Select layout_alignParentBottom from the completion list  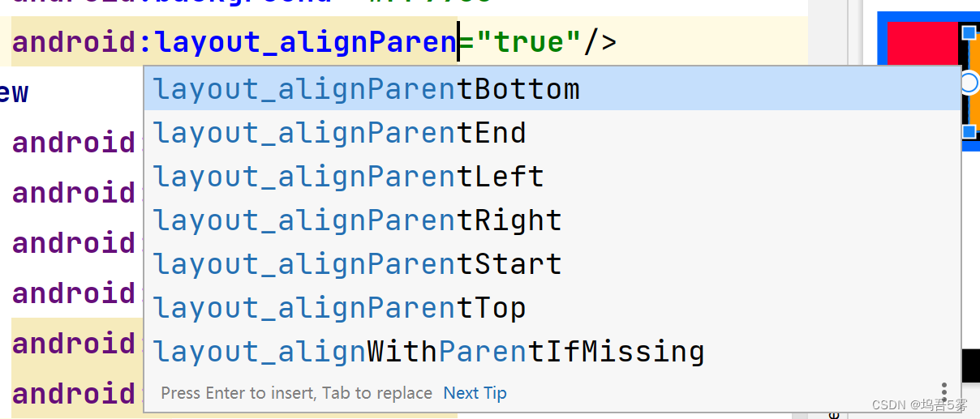[367, 89]
